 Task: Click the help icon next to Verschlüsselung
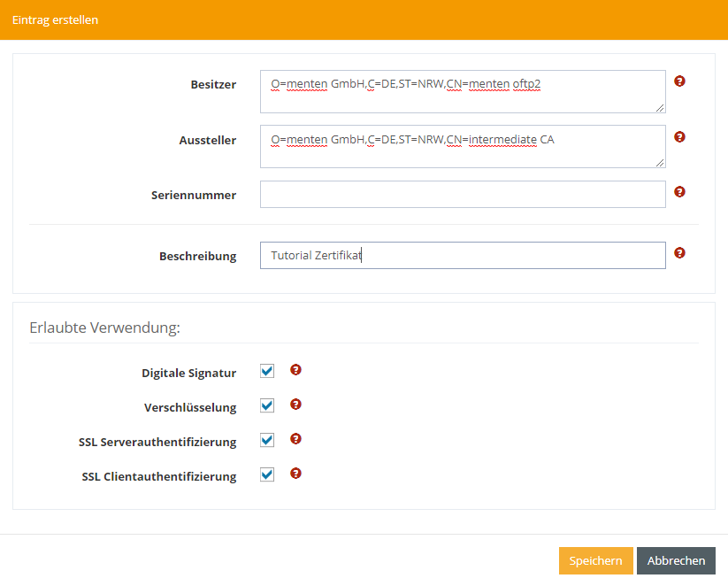[296, 405]
